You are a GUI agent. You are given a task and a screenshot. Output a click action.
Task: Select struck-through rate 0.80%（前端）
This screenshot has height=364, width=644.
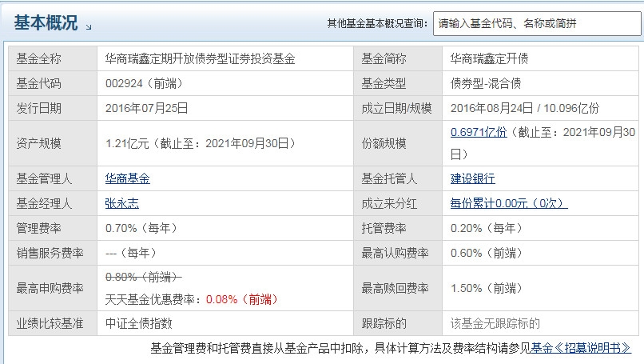click(x=143, y=278)
